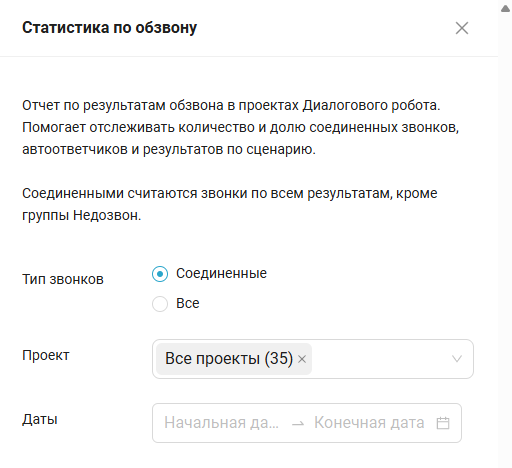This screenshot has width=512, height=468.
Task: Click the Соединенными считаются звонки paragraph
Action: pyautogui.click(x=230, y=204)
